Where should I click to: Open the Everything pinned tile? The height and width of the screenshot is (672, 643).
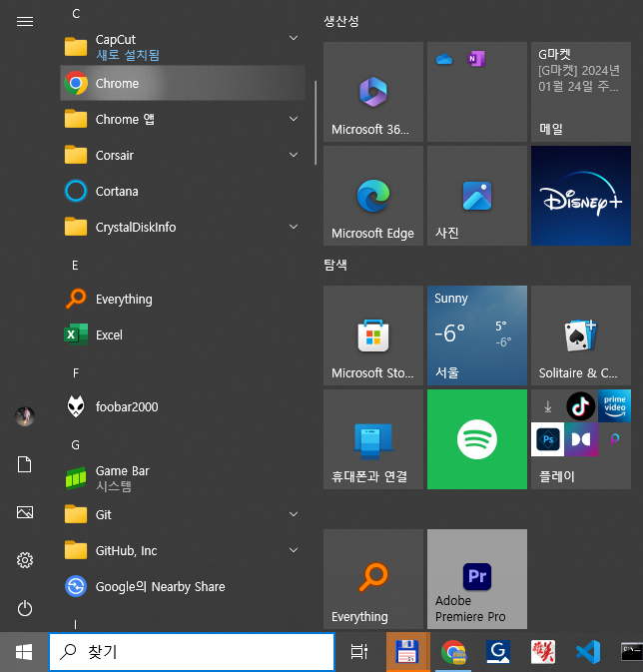[373, 579]
